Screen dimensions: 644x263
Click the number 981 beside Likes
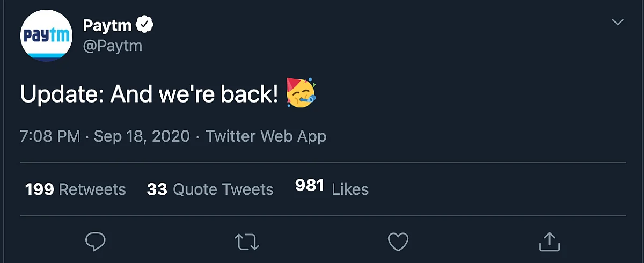pos(310,186)
